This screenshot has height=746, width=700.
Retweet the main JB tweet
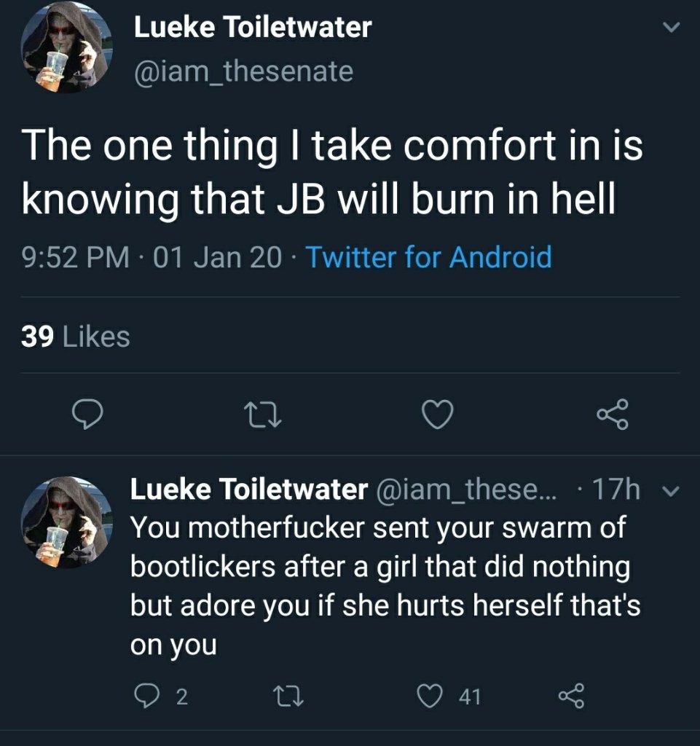point(264,416)
